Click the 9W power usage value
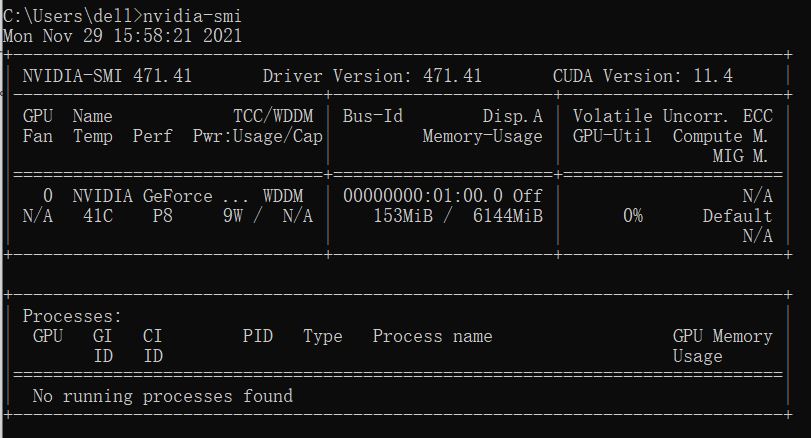 233,216
